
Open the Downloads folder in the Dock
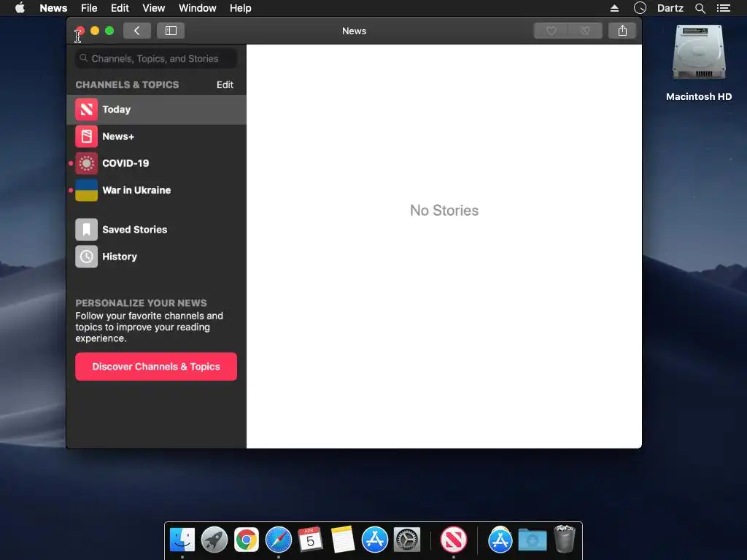[532, 540]
